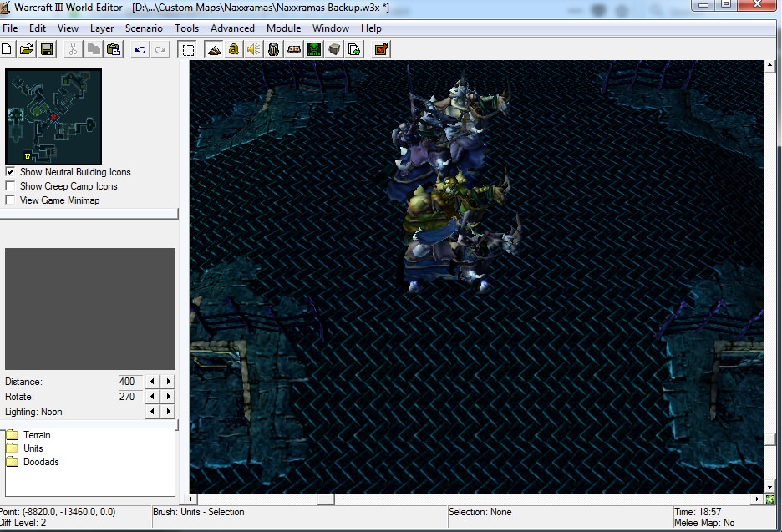The width and height of the screenshot is (782, 532).
Task: Undo the last action
Action: coord(140,49)
